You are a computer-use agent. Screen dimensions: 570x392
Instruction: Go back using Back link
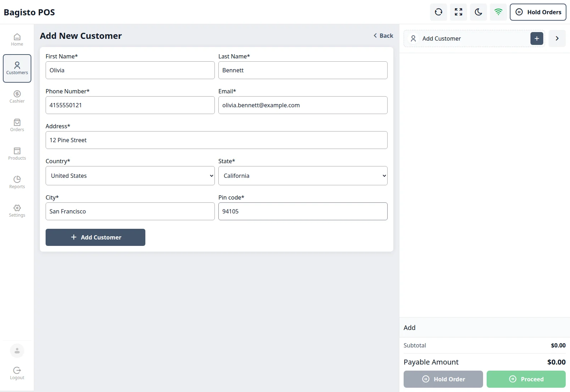[383, 36]
